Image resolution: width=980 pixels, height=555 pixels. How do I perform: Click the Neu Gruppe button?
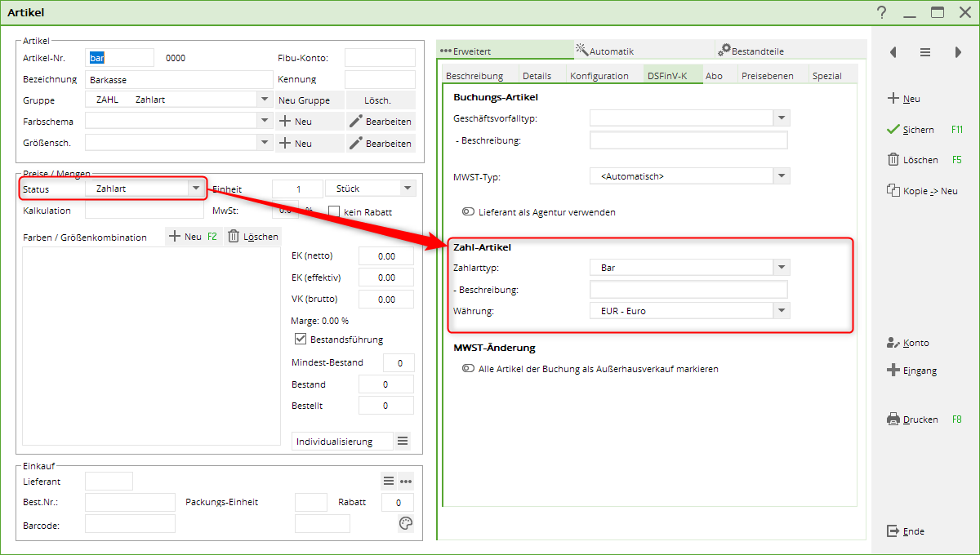(304, 100)
